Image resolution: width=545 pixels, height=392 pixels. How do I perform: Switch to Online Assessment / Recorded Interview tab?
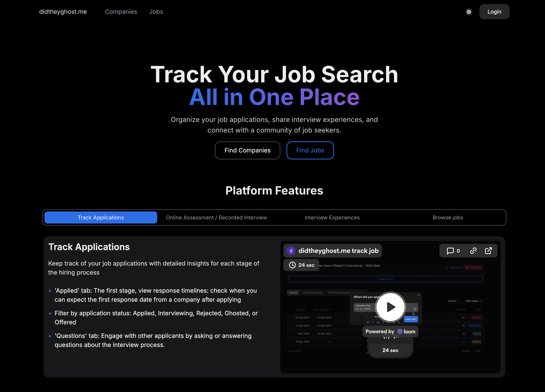[216, 217]
